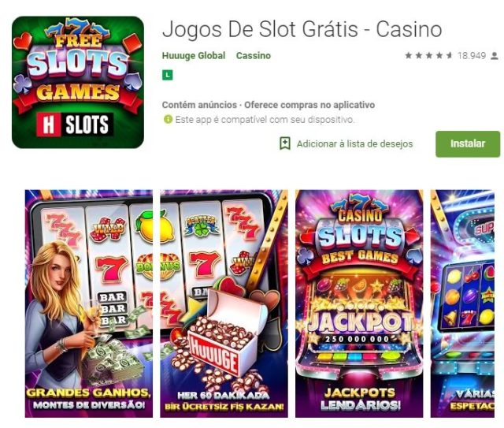Screen dimensions: 504x428
Task: Click Adicionar à lista de desejos
Action: click(x=354, y=143)
